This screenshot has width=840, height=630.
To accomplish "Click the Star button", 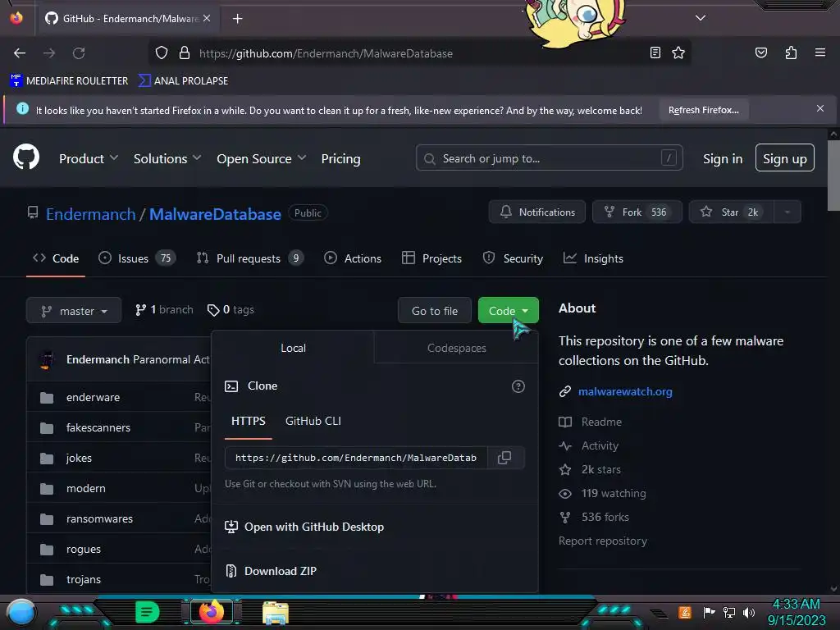I will click(732, 212).
